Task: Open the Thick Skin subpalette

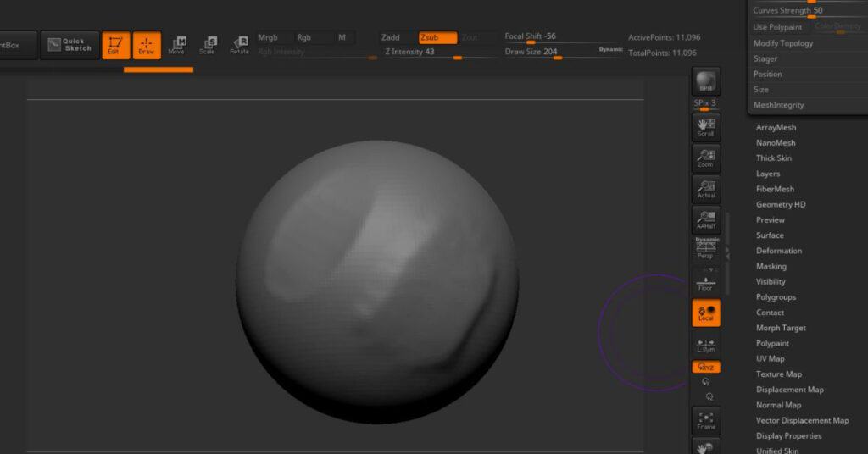Action: pos(774,158)
